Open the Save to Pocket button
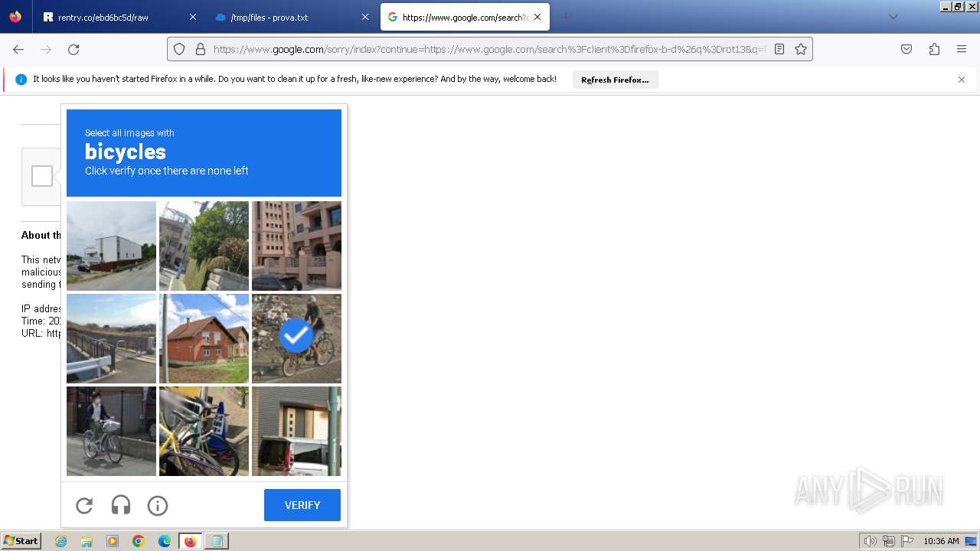This screenshot has height=551, width=980. pos(906,49)
